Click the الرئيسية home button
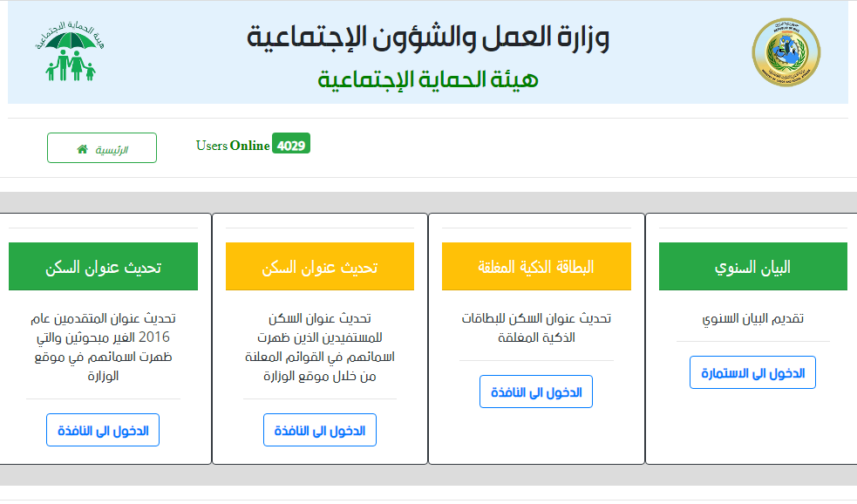The height and width of the screenshot is (504, 857). pyautogui.click(x=102, y=147)
